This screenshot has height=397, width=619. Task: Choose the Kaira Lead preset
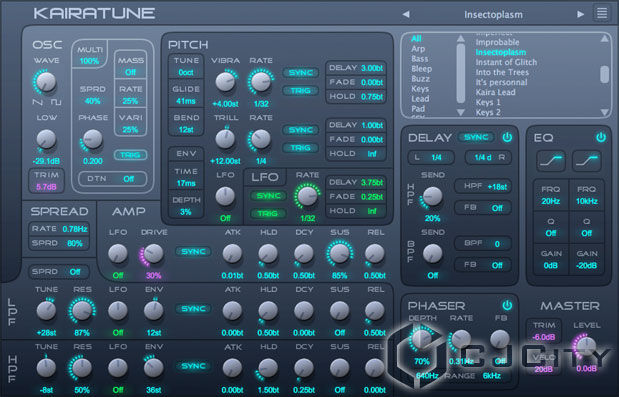(495, 92)
